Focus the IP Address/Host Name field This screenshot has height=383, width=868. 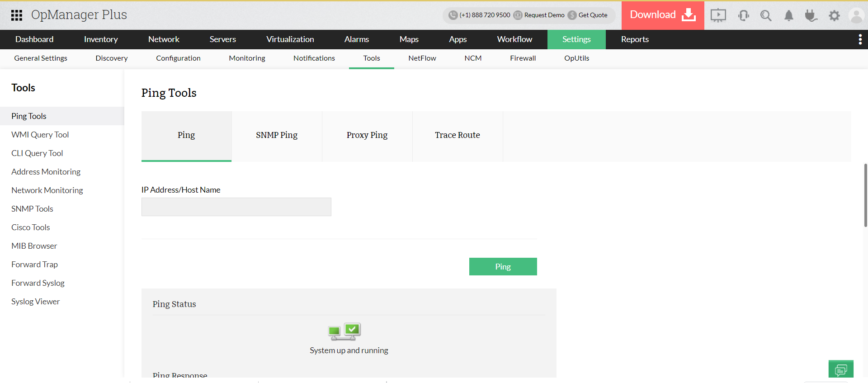(236, 207)
